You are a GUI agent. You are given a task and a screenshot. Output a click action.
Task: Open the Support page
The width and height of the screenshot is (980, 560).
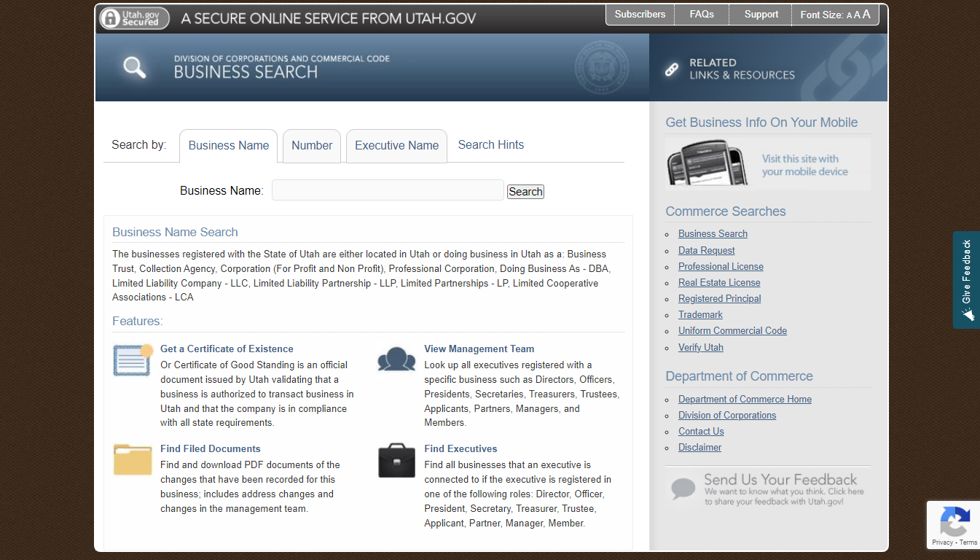click(x=761, y=15)
